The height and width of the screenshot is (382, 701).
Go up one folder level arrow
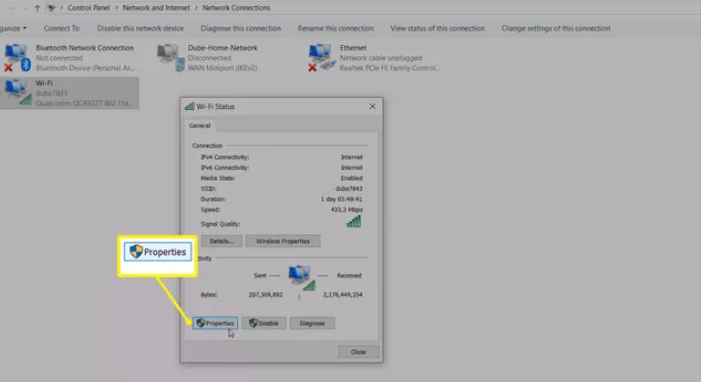[x=37, y=8]
